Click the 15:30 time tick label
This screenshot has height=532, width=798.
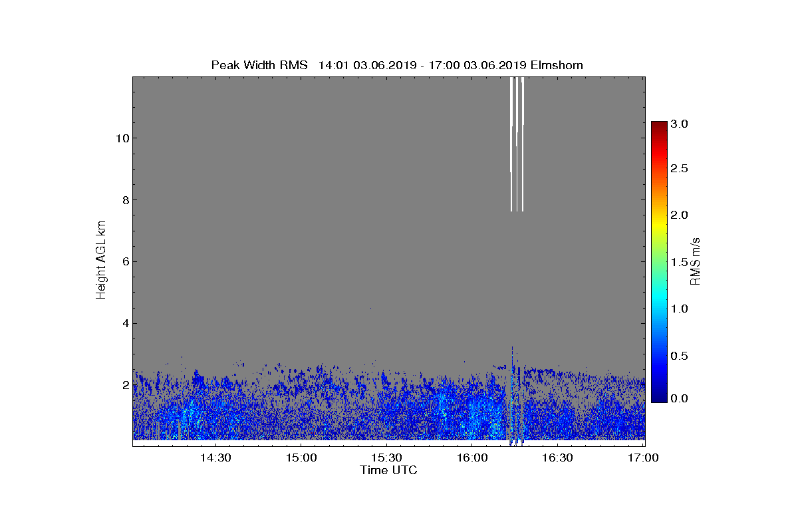click(386, 458)
